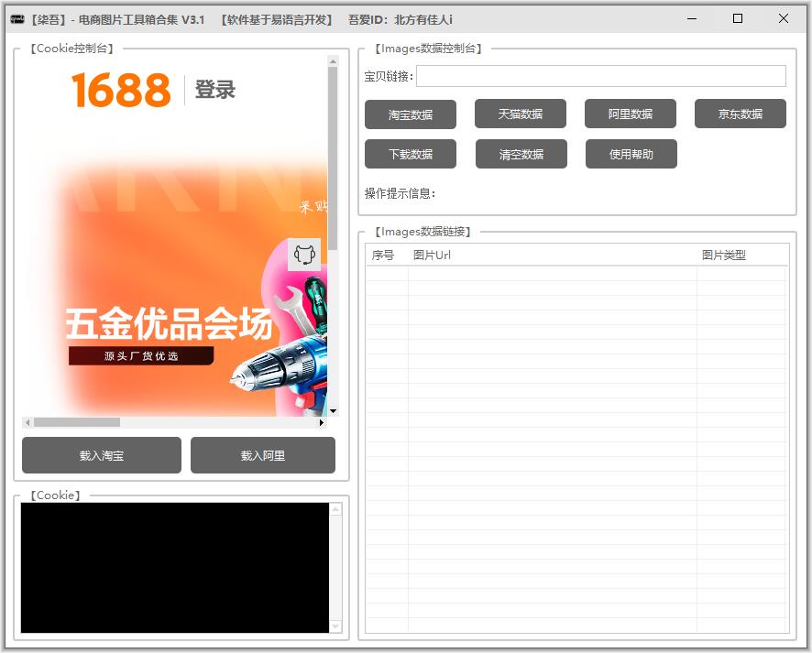This screenshot has width=812, height=653.
Task: Click right arrow of horizontal scrollbar
Action: (322, 423)
